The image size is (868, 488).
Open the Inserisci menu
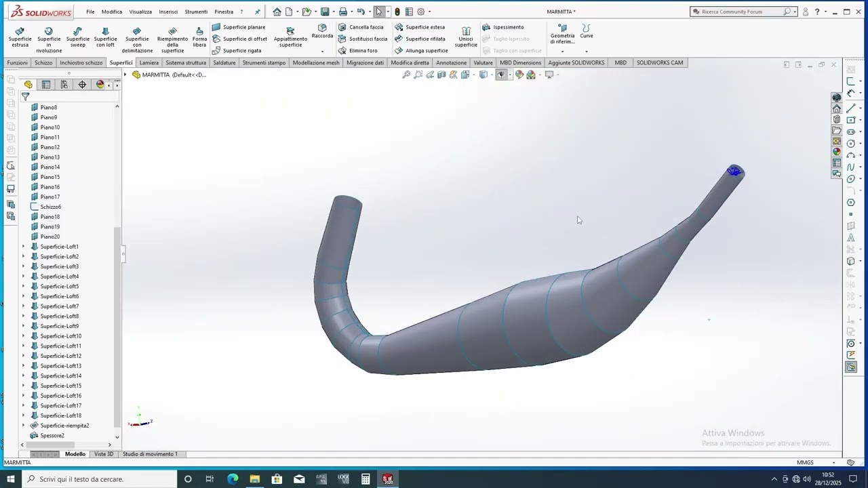tap(168, 12)
